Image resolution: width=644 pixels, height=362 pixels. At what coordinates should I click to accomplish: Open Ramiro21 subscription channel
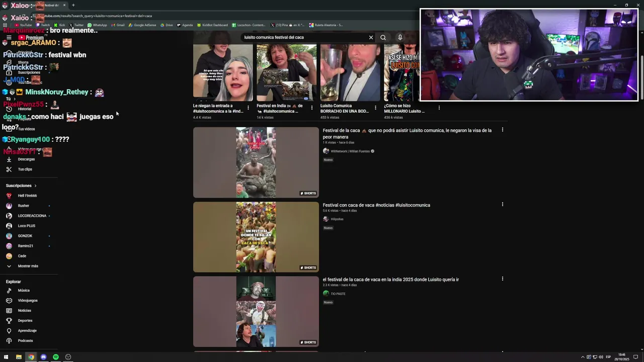(25, 246)
